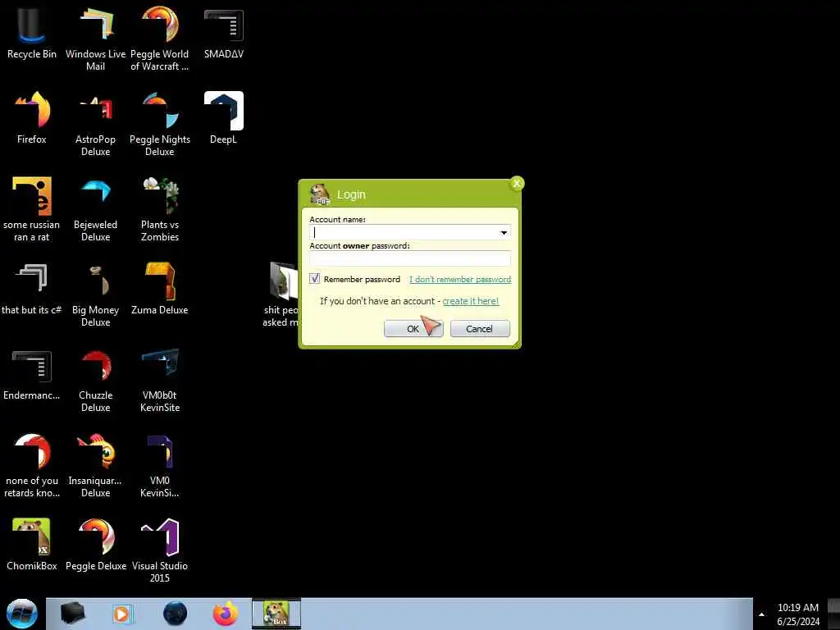Focus the Account owner password field

click(x=410, y=258)
